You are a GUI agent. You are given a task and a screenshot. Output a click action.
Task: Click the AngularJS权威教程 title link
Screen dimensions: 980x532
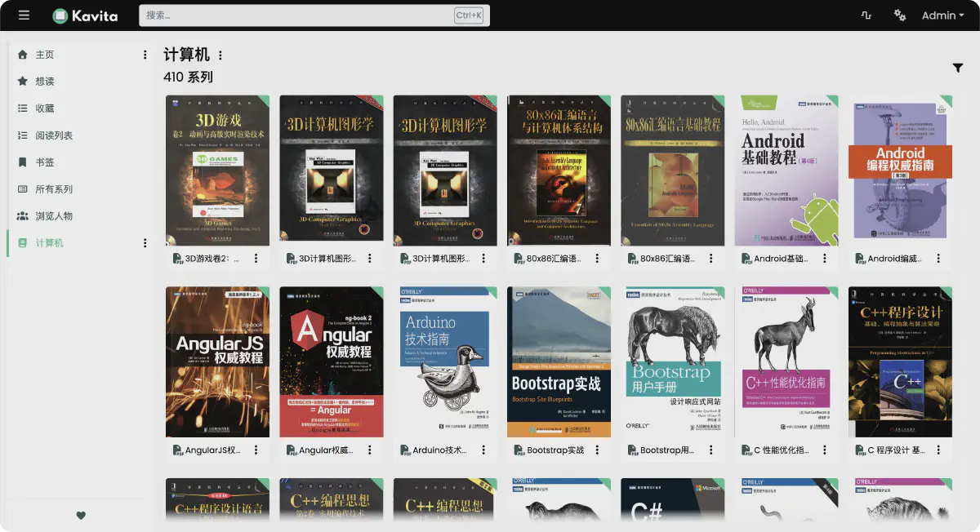click(x=212, y=450)
